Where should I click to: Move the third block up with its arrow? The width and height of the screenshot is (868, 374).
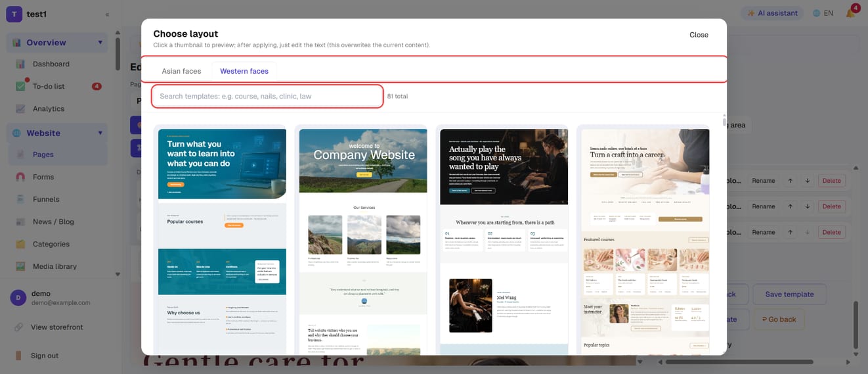tap(791, 232)
